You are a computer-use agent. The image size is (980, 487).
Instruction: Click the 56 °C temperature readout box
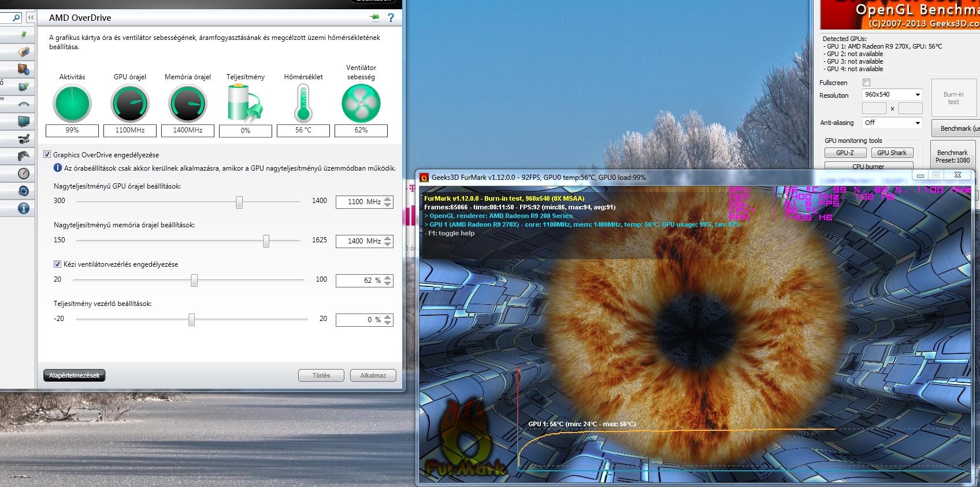point(303,131)
